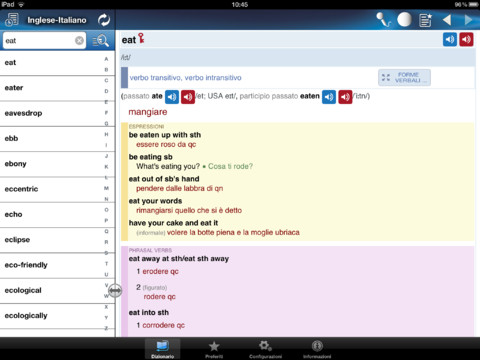Play the blue speaker for headword eat
This screenshot has height=360, width=480.
coord(450,40)
